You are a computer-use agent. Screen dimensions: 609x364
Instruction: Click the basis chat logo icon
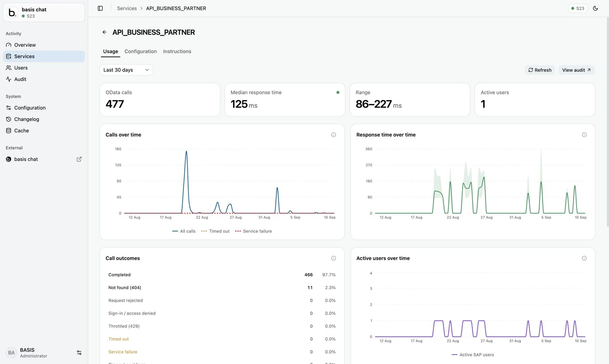pos(13,13)
